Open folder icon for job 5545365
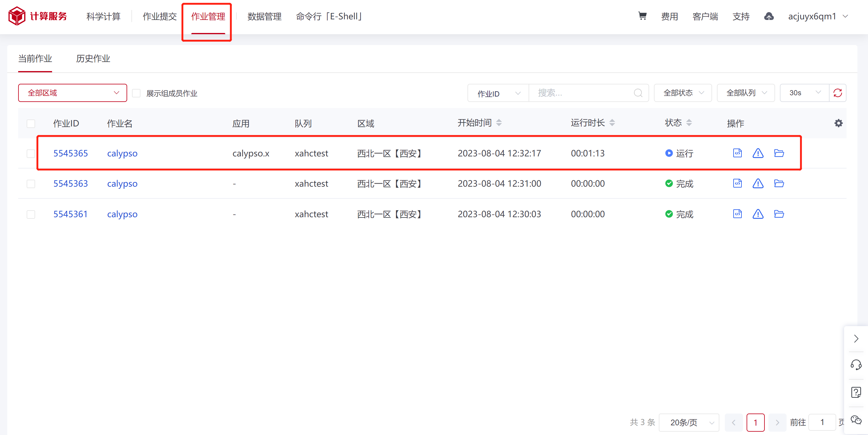The height and width of the screenshot is (435, 868). (779, 153)
